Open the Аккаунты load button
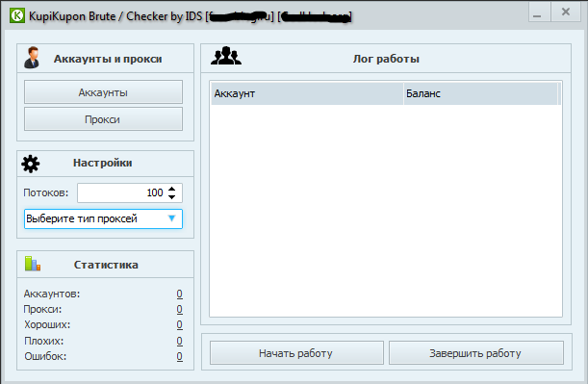The height and width of the screenshot is (384, 588). click(x=104, y=91)
